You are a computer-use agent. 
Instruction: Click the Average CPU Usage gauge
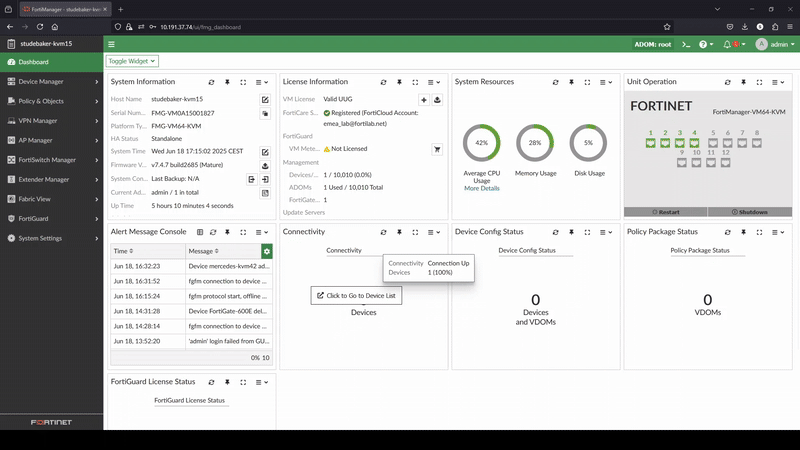(x=482, y=143)
